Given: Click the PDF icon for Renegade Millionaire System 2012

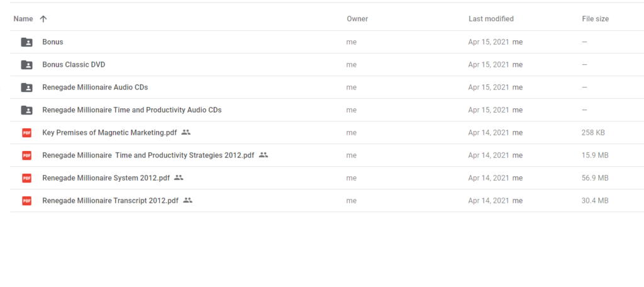Looking at the screenshot, I should tap(26, 177).
